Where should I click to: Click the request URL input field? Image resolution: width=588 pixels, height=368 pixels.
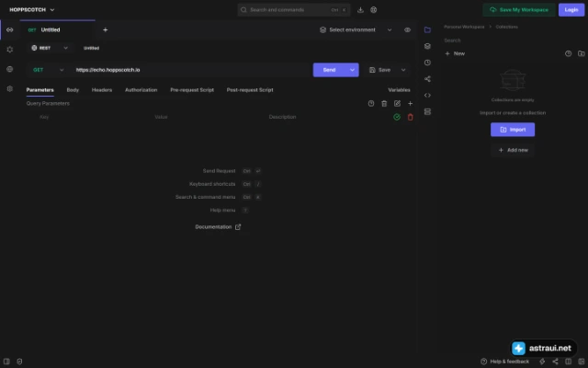click(x=192, y=70)
